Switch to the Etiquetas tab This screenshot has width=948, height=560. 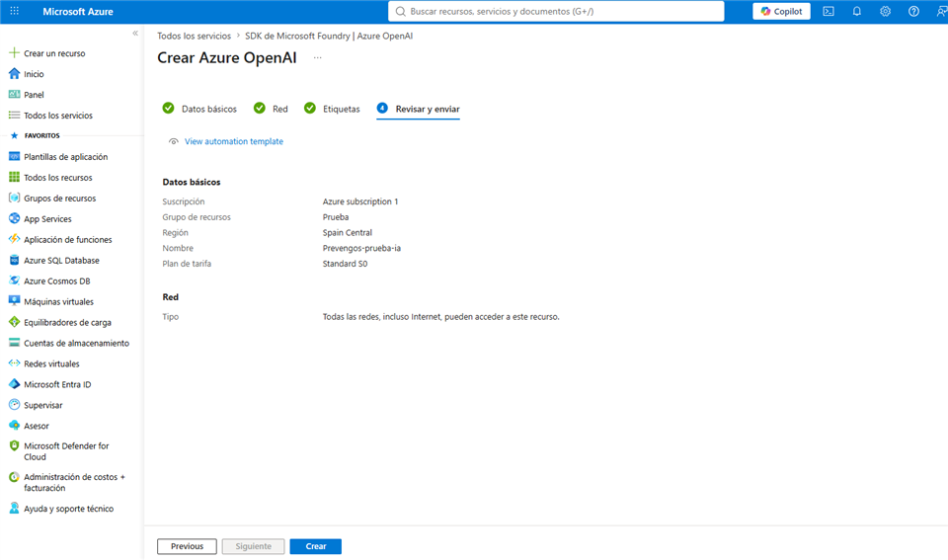click(x=332, y=109)
